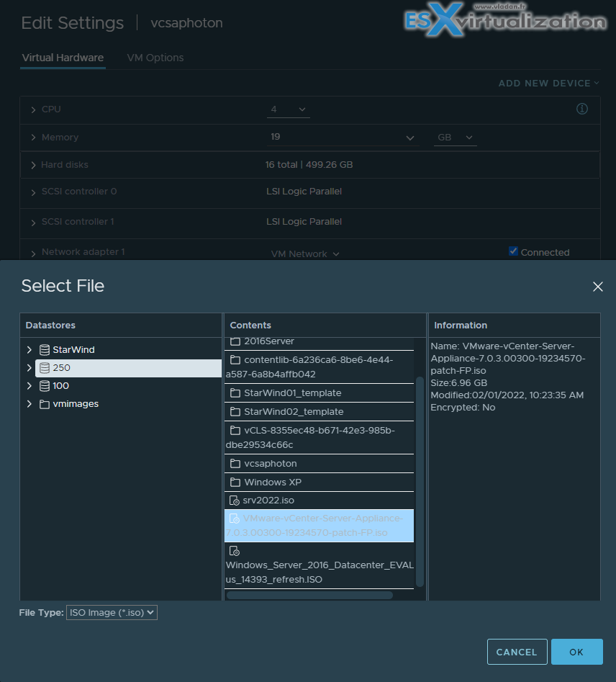Click the Encrypted: No information line
The image size is (616, 682).
pos(463,407)
